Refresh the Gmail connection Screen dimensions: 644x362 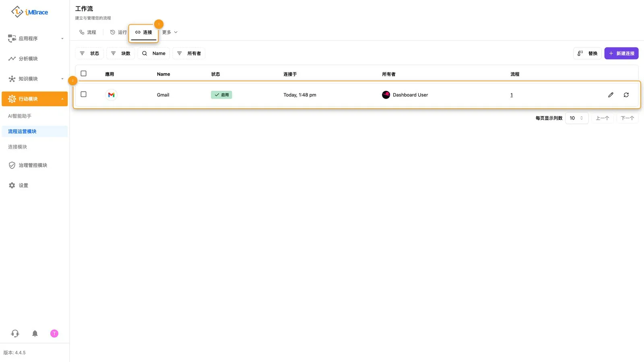coord(626,95)
